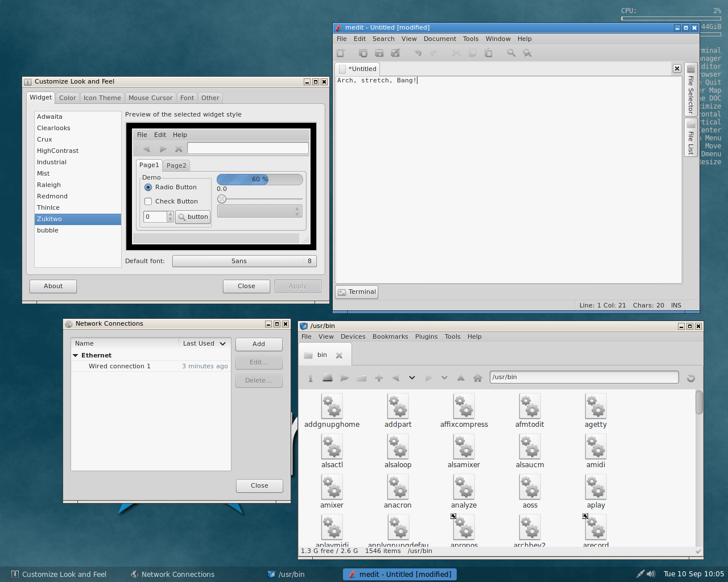The height and width of the screenshot is (582, 728).
Task: Switch to Network Connections in the taskbar
Action: pos(173,574)
